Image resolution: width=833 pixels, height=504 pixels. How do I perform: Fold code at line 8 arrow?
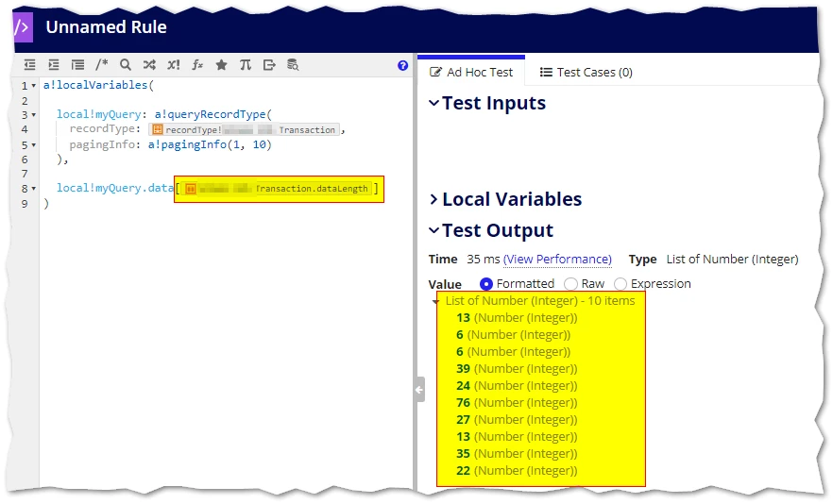(34, 189)
